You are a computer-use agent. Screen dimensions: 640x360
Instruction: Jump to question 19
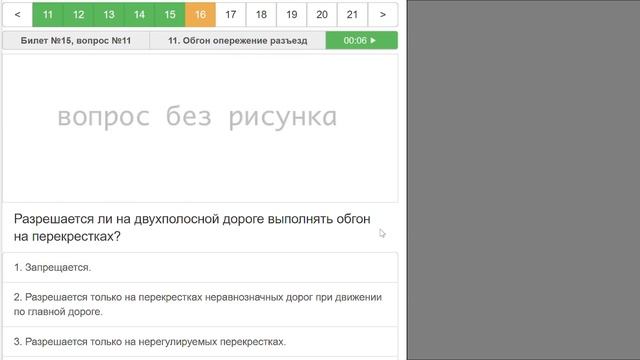(x=291, y=15)
